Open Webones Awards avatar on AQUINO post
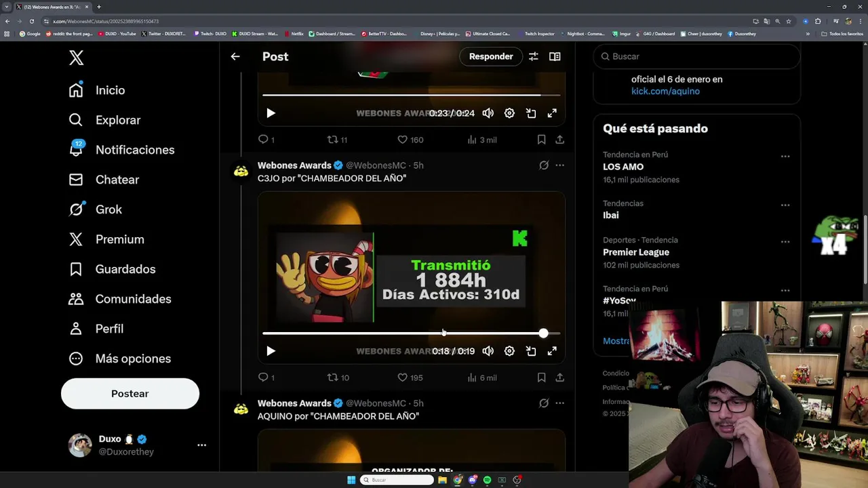 pos(241,409)
